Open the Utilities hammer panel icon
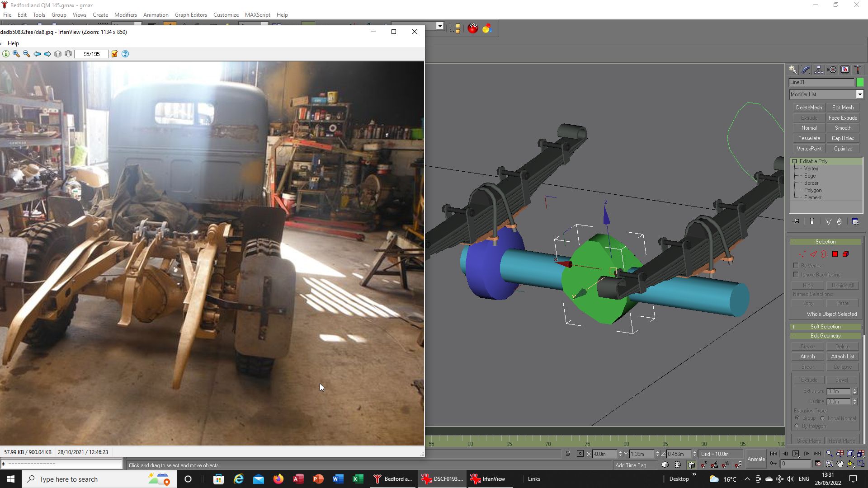Viewport: 868px width, 488px height. [x=858, y=70]
